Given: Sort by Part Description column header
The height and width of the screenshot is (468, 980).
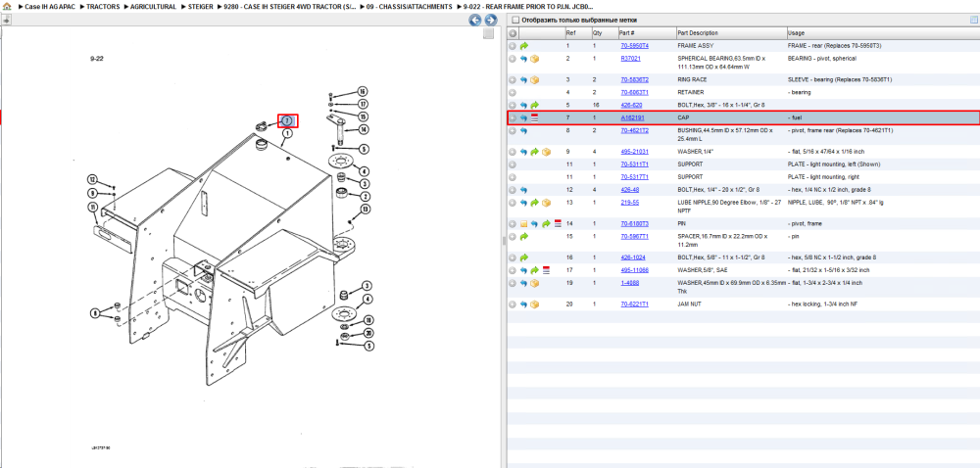Looking at the screenshot, I should click(731, 33).
